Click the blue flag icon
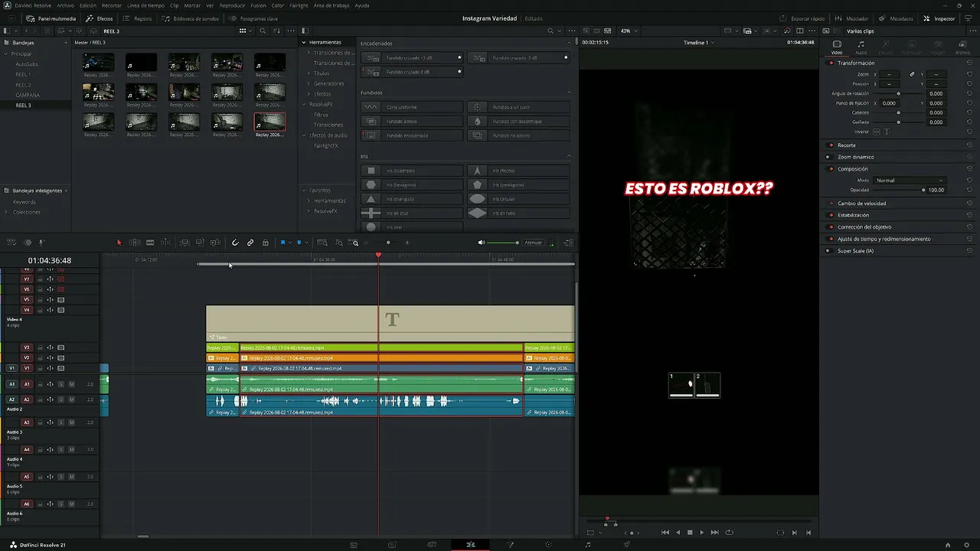This screenshot has width=980, height=551. pos(283,243)
